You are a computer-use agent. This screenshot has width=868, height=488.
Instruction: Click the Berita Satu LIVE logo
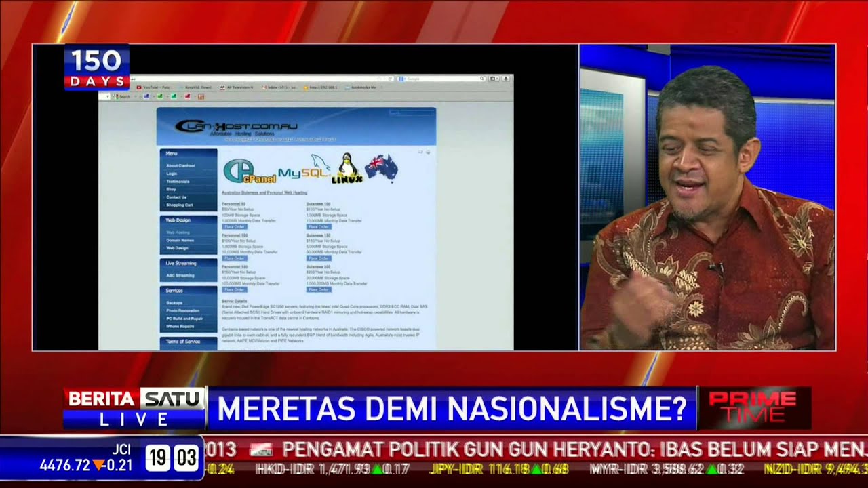click(134, 409)
